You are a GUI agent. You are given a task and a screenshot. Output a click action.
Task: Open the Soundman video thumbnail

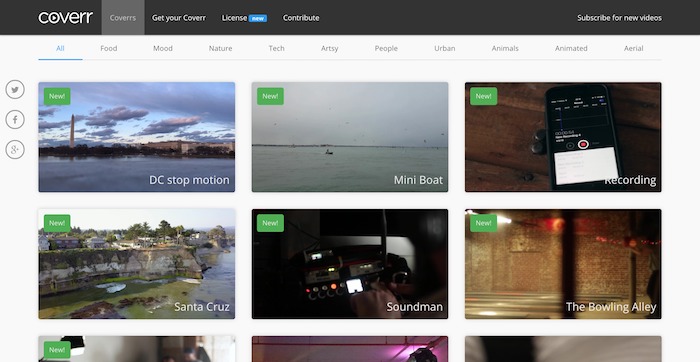[350, 264]
